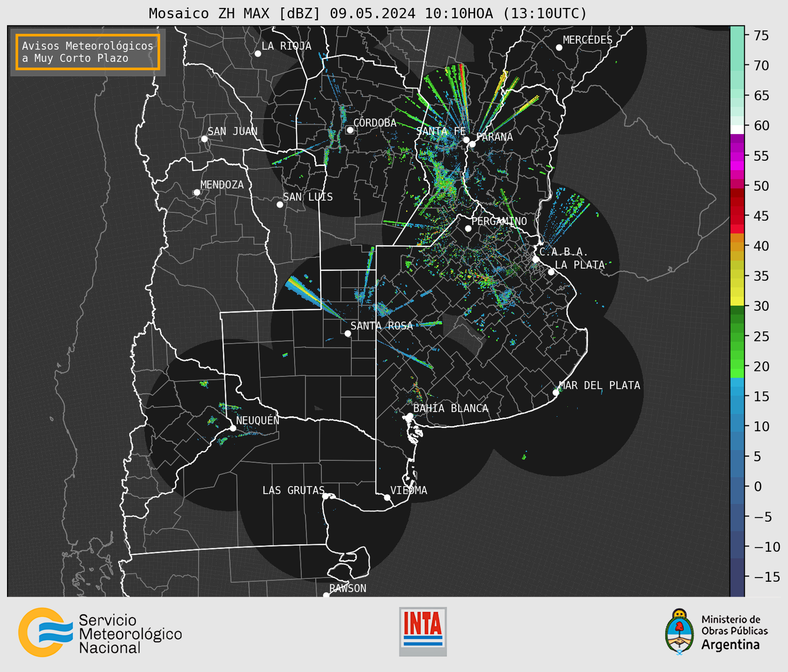
Task: Click the Servicio Meteorológico Nacional logo
Action: point(100,632)
